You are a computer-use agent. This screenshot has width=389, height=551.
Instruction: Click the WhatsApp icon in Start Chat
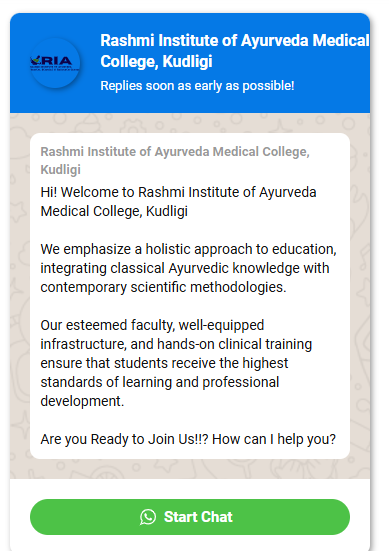(148, 517)
